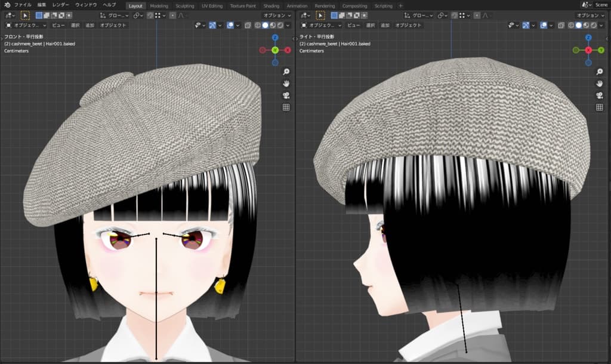The image size is (611, 364).
Task: Click the ビュー menu in left viewport header
Action: click(58, 26)
